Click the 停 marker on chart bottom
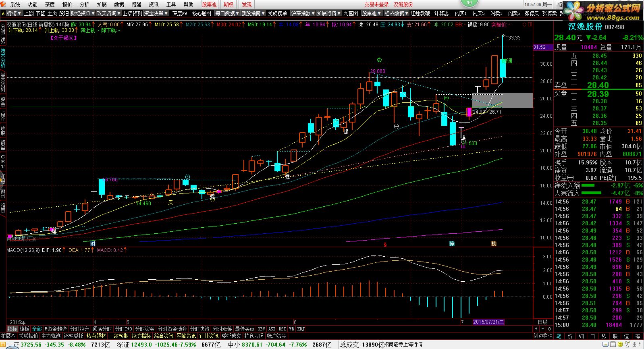Screen dimensions: 644x349 click(452, 243)
